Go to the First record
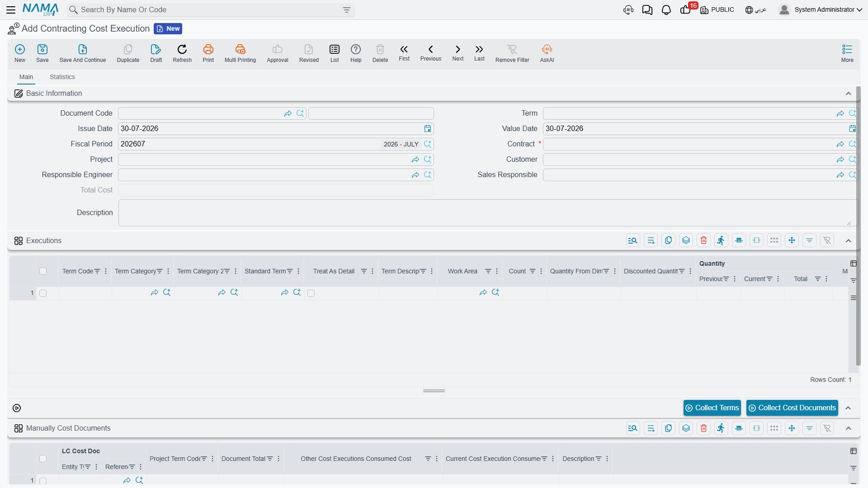This screenshot has width=868, height=488. [404, 53]
